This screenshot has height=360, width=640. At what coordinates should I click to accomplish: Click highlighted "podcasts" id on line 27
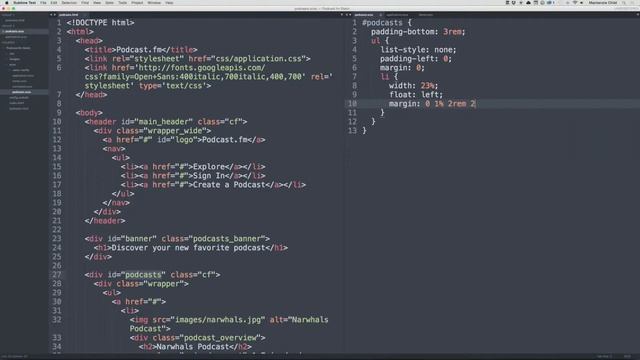pyautogui.click(x=143, y=275)
